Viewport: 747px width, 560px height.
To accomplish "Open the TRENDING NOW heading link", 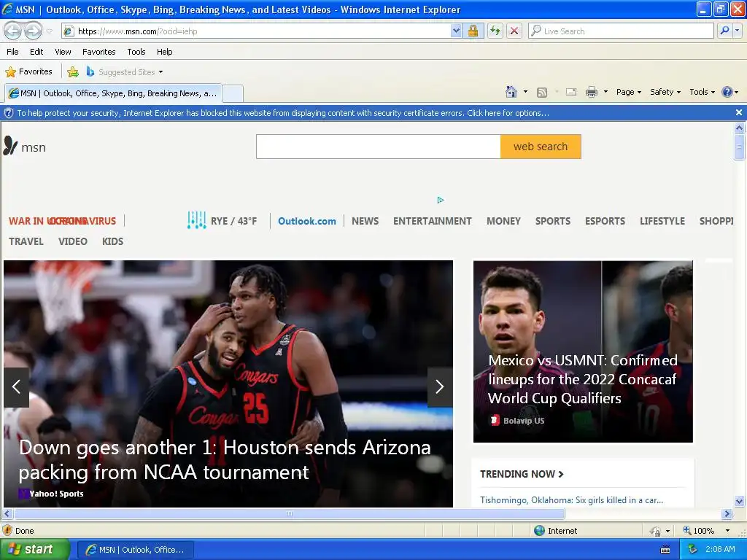I will pos(522,474).
